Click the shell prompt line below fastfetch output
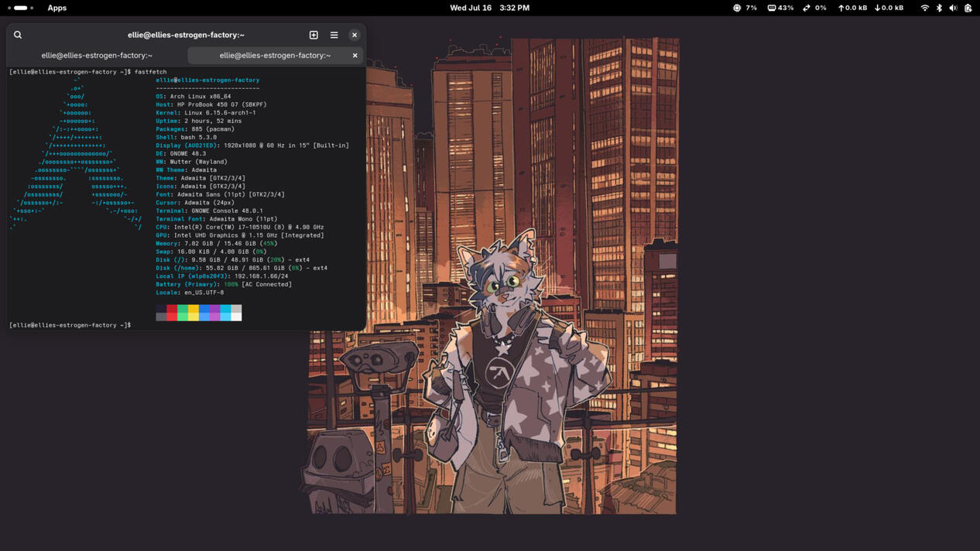The width and height of the screenshot is (980, 551). click(x=70, y=324)
